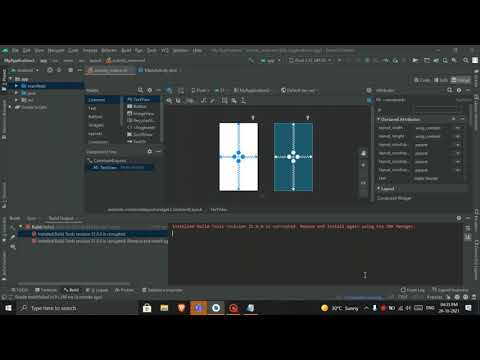Expand Gradle Scripts in project tree
Image resolution: width=480 pixels, height=360 pixels.
click(10, 107)
